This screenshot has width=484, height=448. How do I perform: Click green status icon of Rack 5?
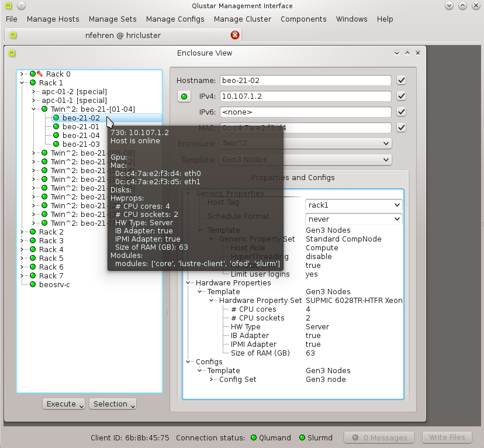(33, 258)
